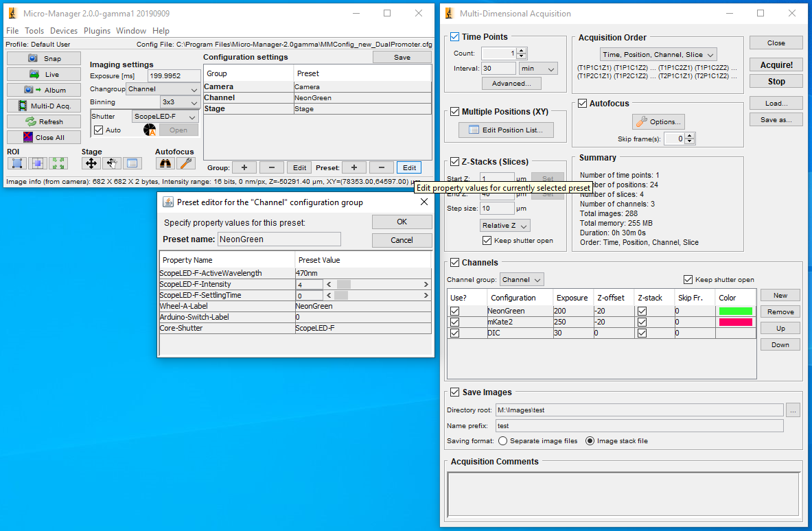Viewport: 812px width, 531px height.
Task: Run autofocus with the binoculars icon
Action: click(x=165, y=163)
